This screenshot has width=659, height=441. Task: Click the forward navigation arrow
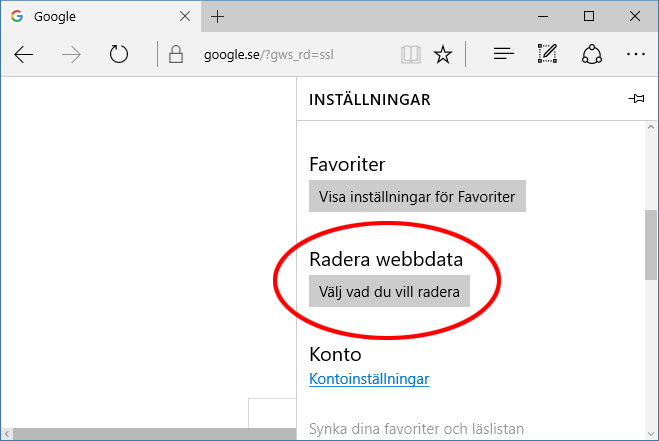71,55
